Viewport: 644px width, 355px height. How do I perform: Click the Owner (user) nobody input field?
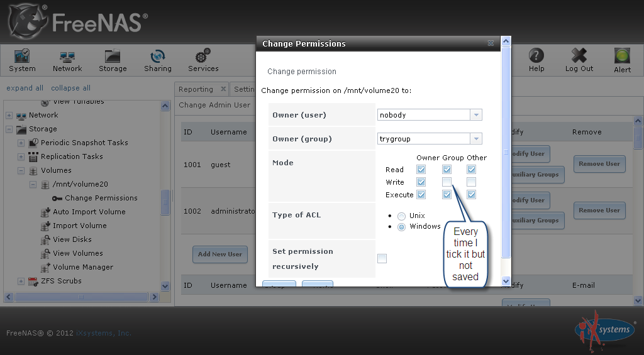(424, 115)
